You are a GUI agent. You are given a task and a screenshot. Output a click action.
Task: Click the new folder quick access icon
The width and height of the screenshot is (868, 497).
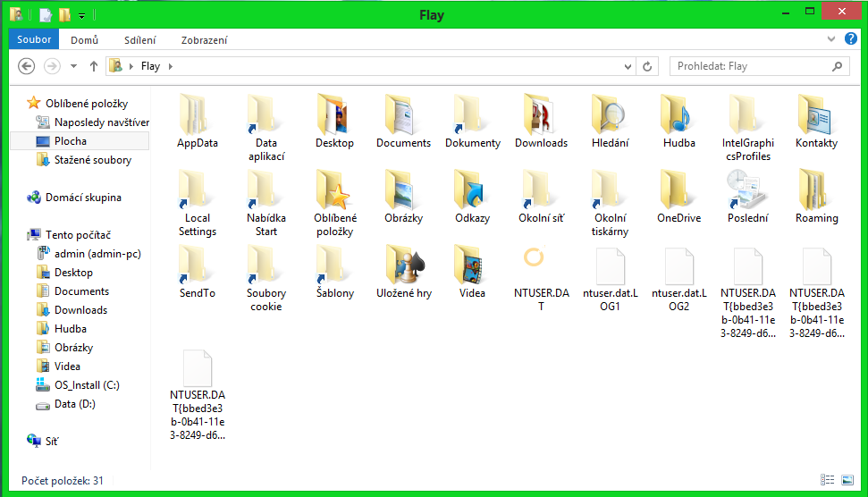pos(64,15)
